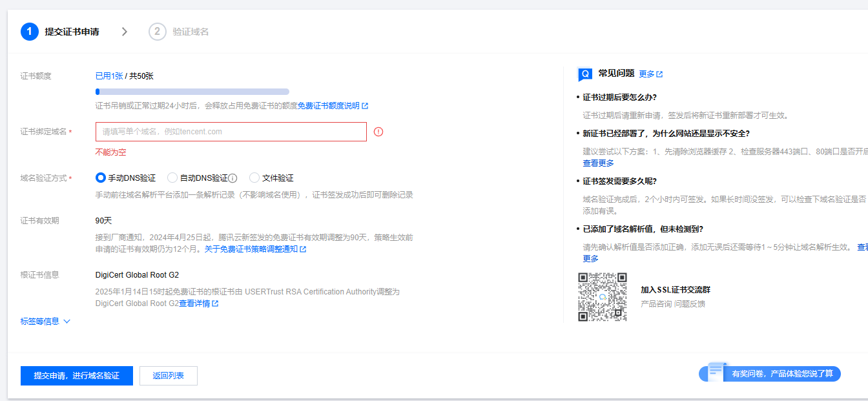
Task: Click the SSL group QR code
Action: pos(602,296)
